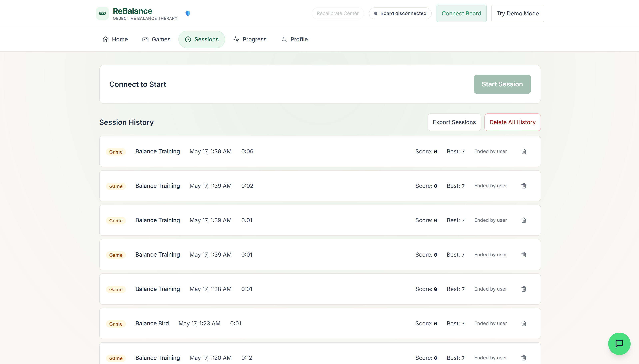639x364 pixels.
Task: Switch to the Progress tab
Action: click(x=250, y=39)
